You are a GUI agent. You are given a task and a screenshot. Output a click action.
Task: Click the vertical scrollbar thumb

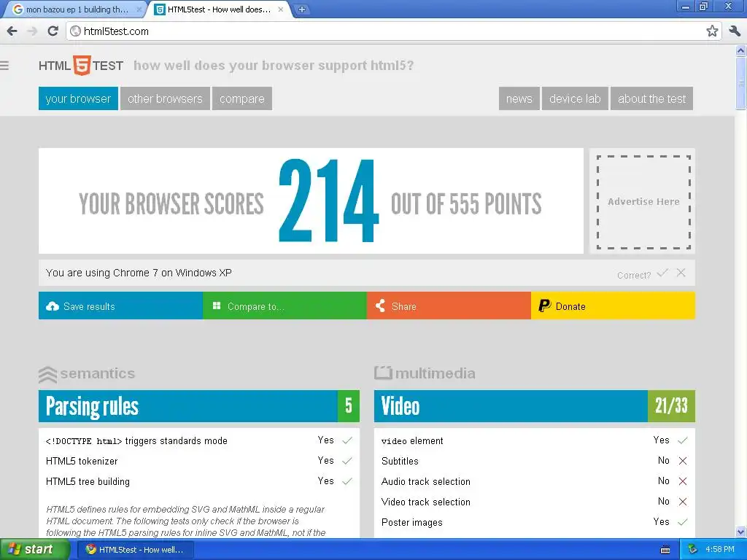741,83
